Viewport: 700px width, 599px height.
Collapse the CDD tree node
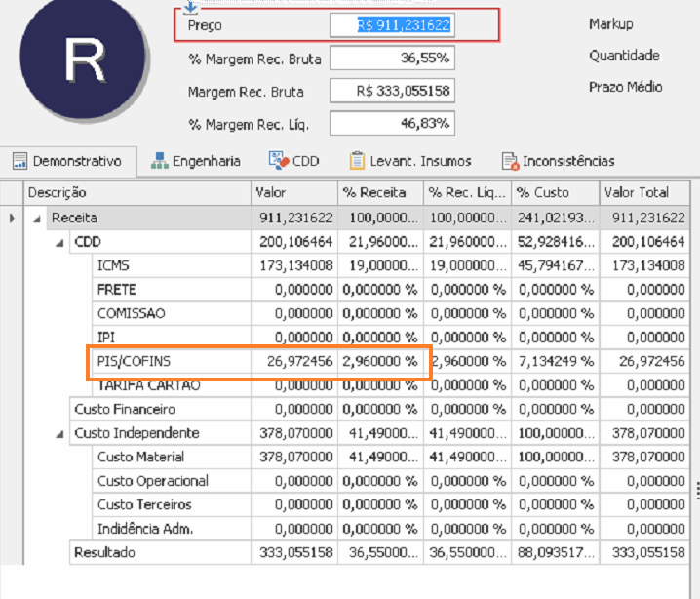(x=59, y=244)
